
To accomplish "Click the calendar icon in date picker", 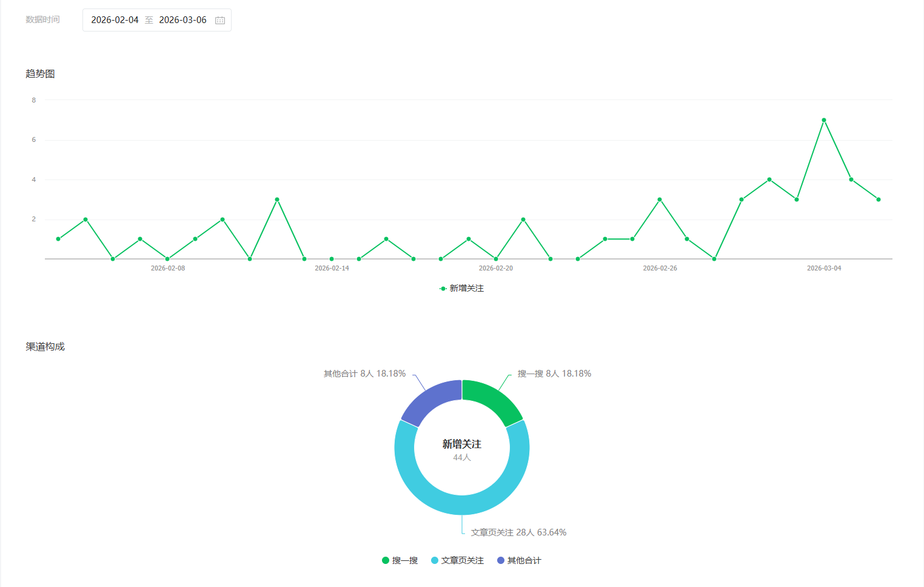I will point(220,21).
